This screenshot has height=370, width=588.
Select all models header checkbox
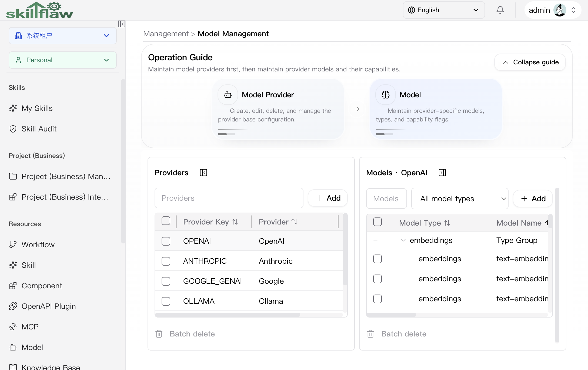coord(377,222)
